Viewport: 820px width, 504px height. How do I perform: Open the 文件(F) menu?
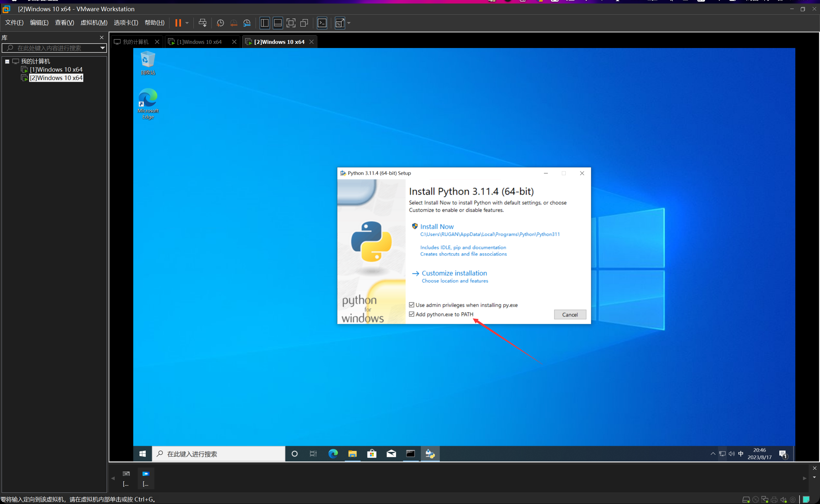[x=14, y=23]
